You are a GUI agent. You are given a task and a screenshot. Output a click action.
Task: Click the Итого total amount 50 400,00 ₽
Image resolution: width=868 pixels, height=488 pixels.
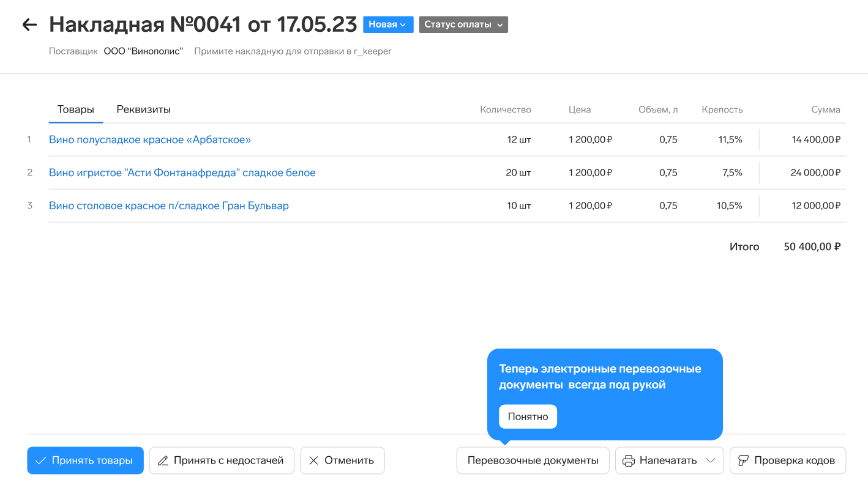click(x=812, y=247)
